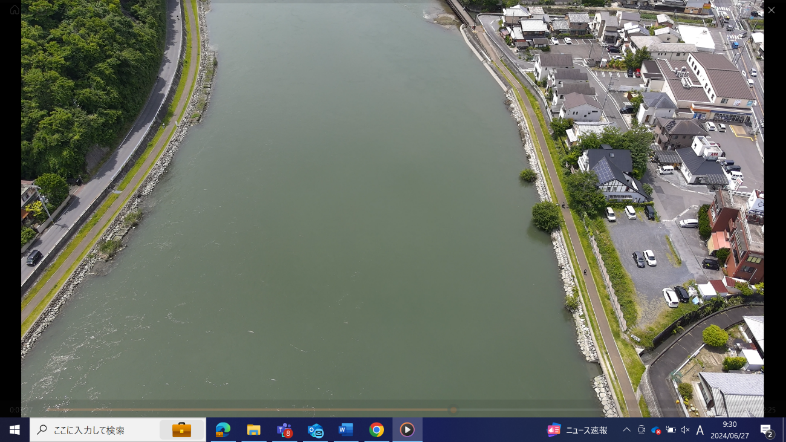The image size is (786, 442).
Task: Open Outlook from the taskbar
Action: [x=316, y=430]
